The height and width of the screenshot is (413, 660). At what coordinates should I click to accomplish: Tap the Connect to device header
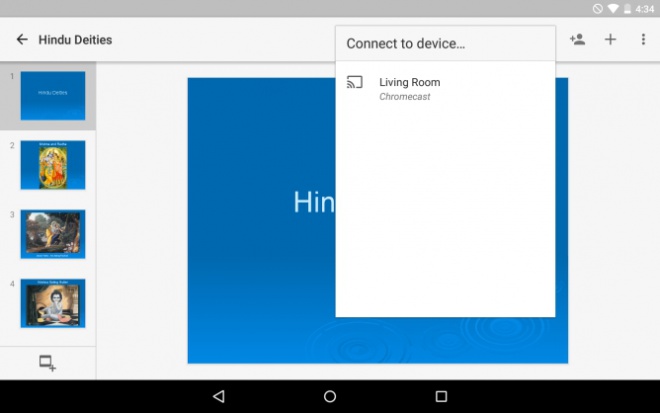[405, 44]
